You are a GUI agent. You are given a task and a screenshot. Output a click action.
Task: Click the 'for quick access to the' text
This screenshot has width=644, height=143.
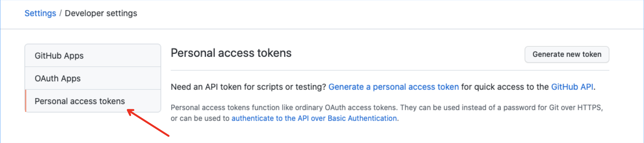pos(505,87)
